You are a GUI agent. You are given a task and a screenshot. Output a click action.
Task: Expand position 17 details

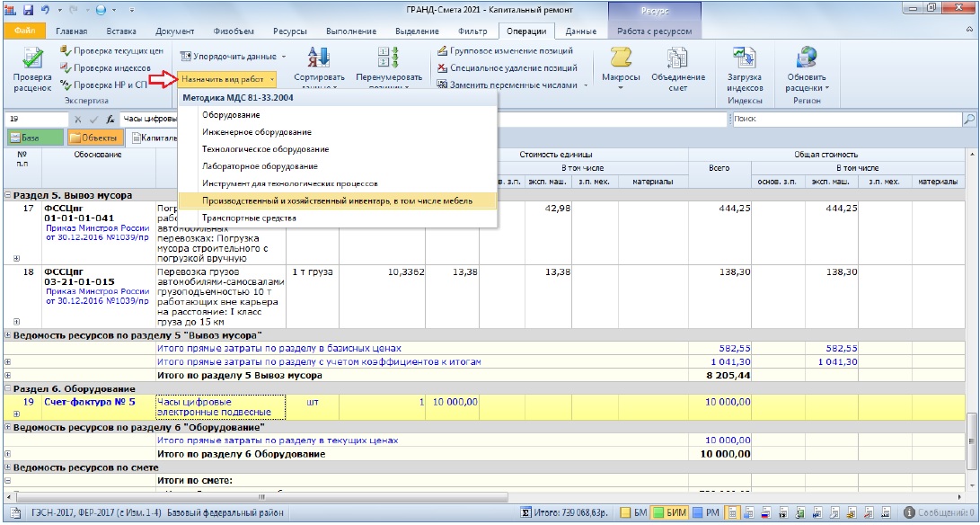click(x=15, y=258)
